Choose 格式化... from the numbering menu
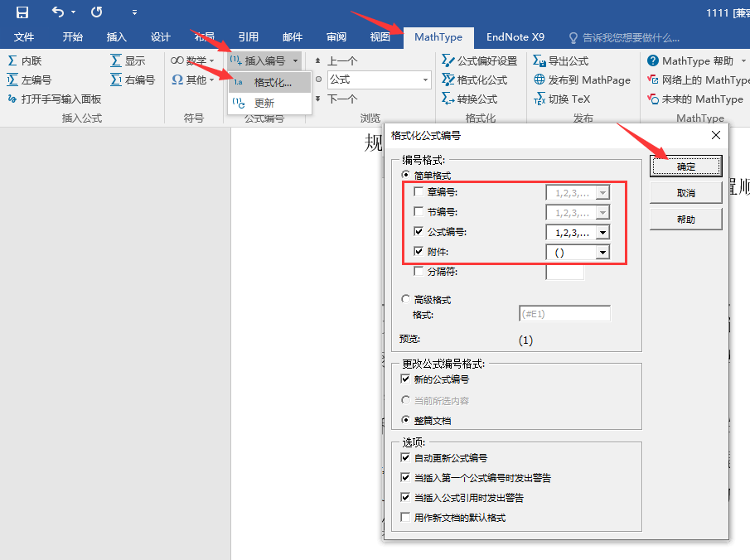Screen dimensions: 750x560 pyautogui.click(x=270, y=82)
